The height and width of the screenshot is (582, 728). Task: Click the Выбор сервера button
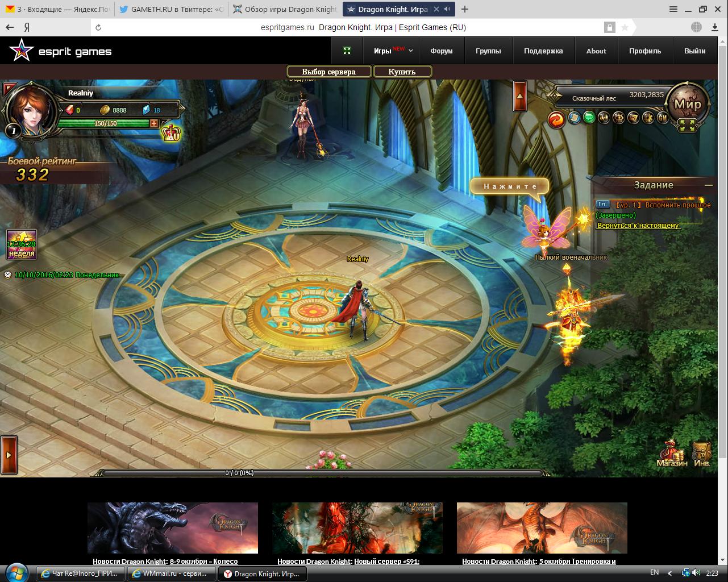tap(329, 72)
